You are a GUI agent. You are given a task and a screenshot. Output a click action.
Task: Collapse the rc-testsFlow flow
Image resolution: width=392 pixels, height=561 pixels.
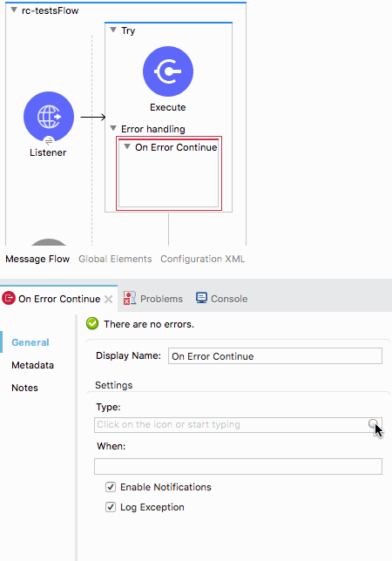point(14,10)
